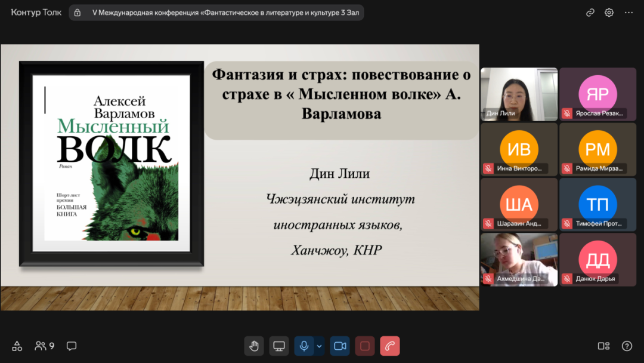Screen dimensions: 644x363
Task: Click the name label Дин Лили on tile
Action: [500, 113]
